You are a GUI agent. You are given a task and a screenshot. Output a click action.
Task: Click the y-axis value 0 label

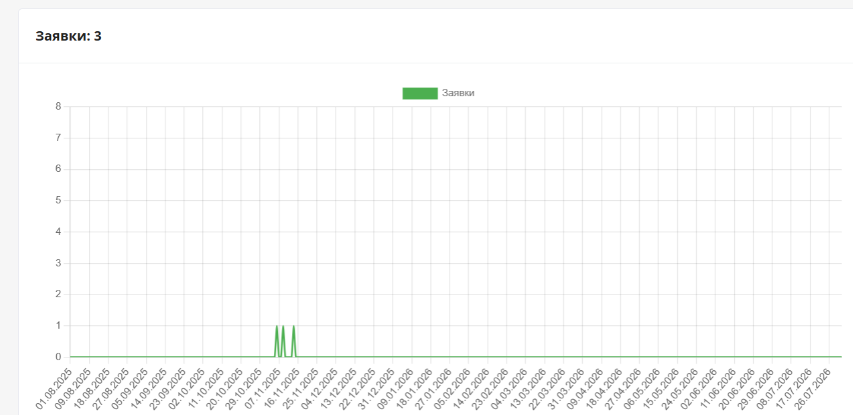(x=58, y=357)
